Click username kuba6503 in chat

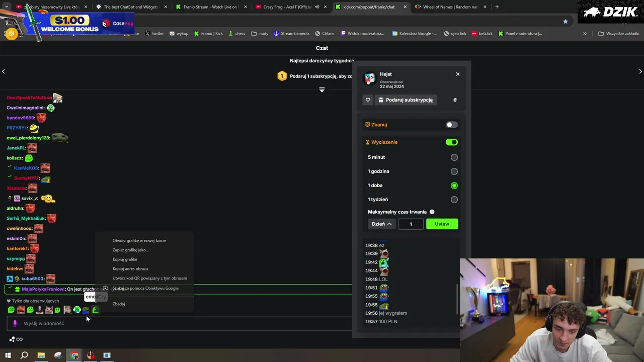[x=33, y=279]
